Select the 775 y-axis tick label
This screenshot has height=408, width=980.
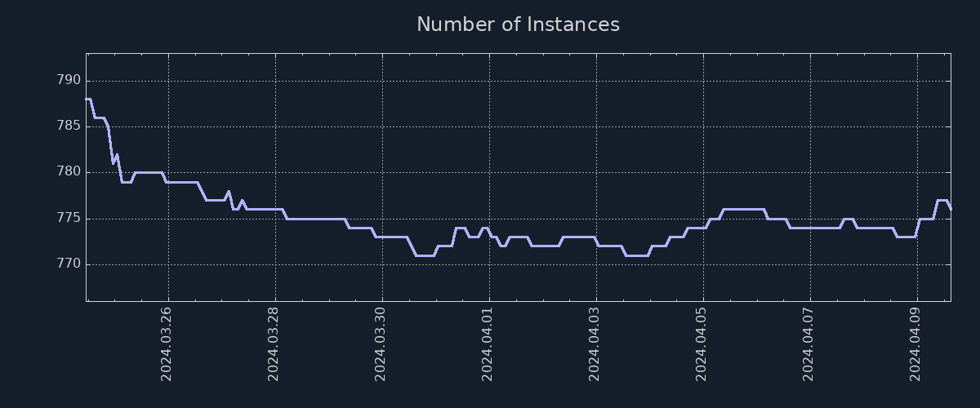coord(69,218)
